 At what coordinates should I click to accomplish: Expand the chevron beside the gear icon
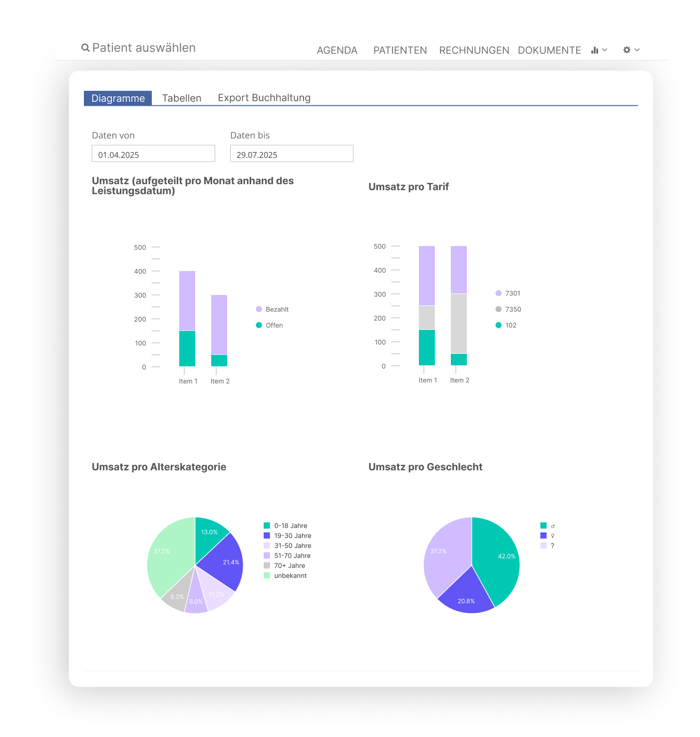(x=637, y=50)
